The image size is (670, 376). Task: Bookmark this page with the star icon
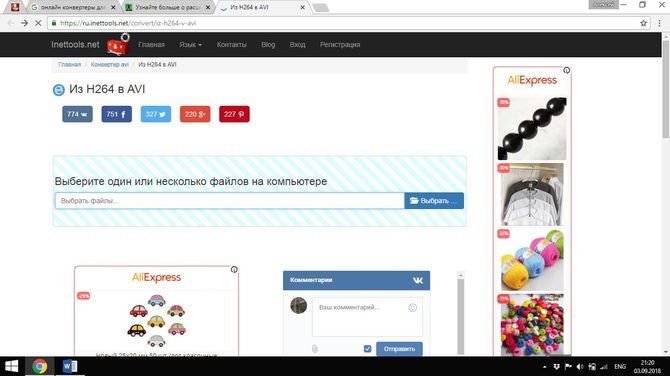644,23
